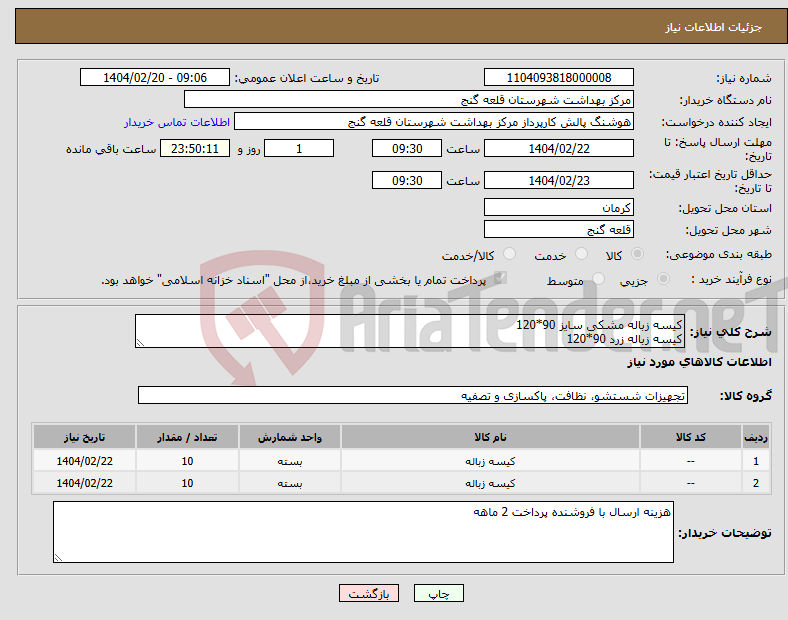Click unit بسته in row 1
Screen dimensions: 788x620
[290, 461]
